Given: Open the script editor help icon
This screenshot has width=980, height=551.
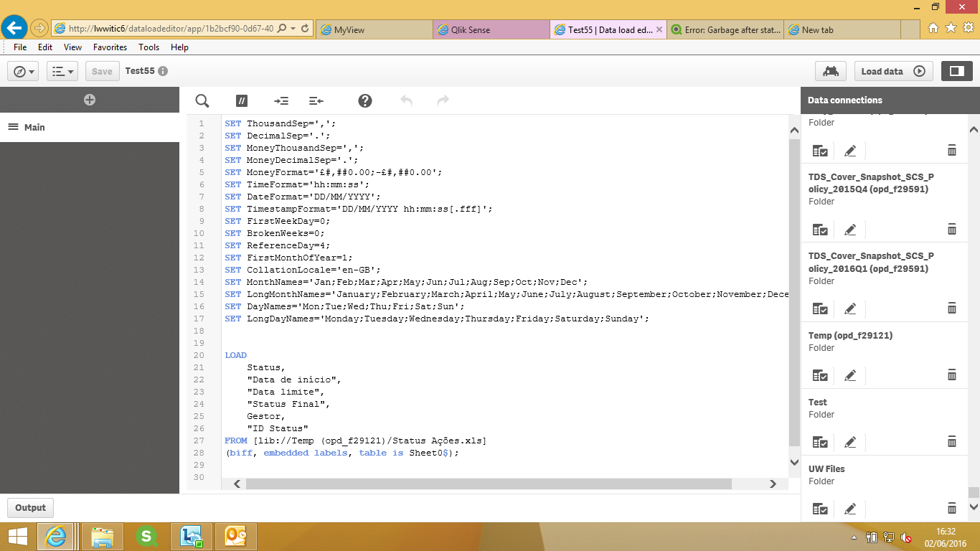Looking at the screenshot, I should [x=365, y=100].
